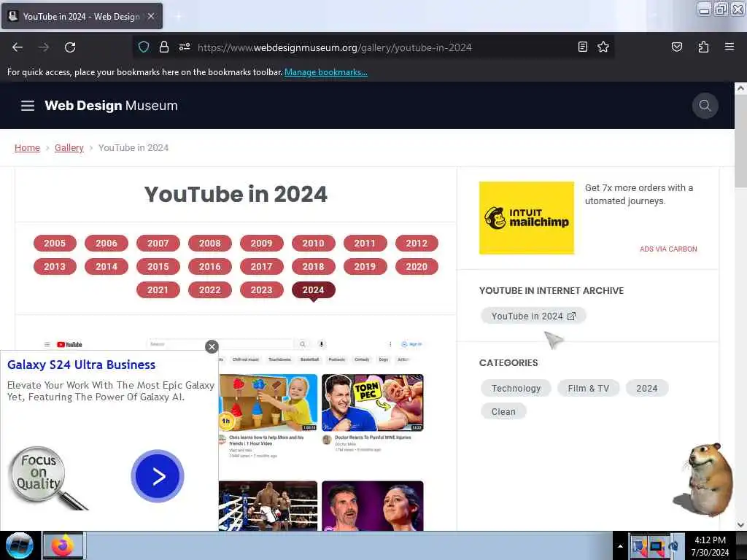This screenshot has width=747, height=560.
Task: Click the Galaxy S24 Ultra Business headline
Action: click(82, 365)
